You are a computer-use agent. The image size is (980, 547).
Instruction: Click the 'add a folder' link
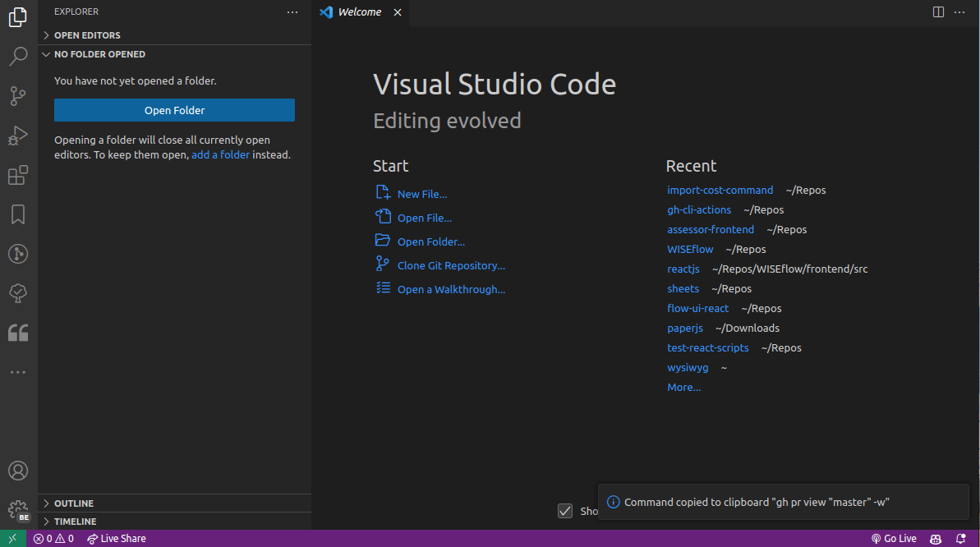221,154
